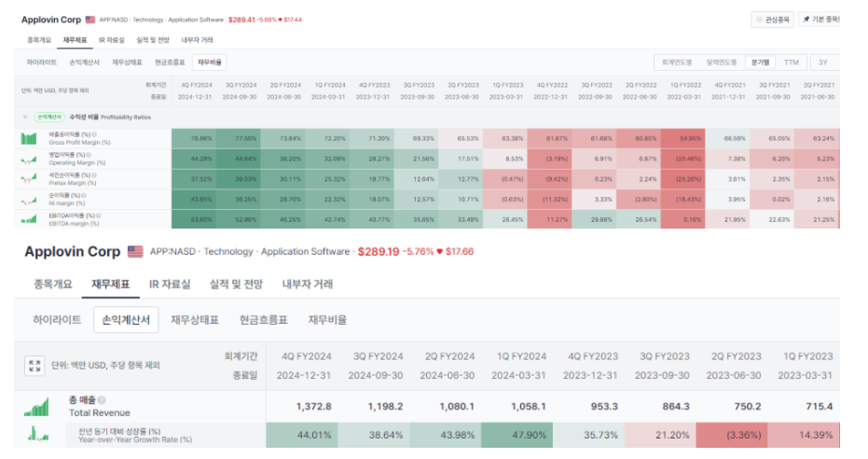Viewport: 868px width, 459px height.
Task: Click the 54.95% gross margin cell
Action: pyautogui.click(x=682, y=138)
